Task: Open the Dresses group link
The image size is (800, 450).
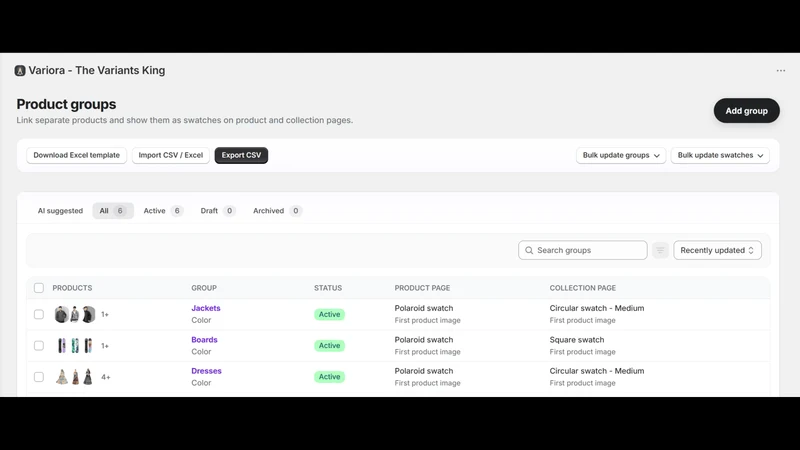Action: [x=206, y=371]
